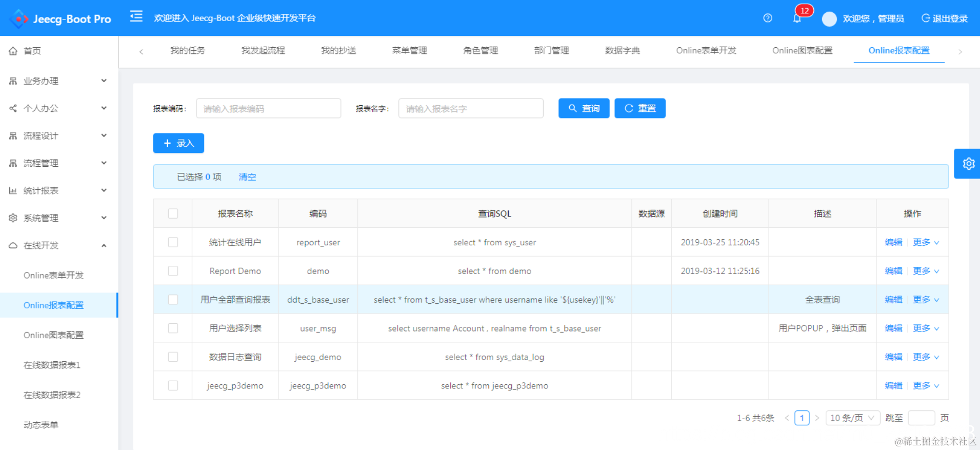Switch to the 我的任务 tab
Viewport: 980px width, 450px height.
coord(188,50)
